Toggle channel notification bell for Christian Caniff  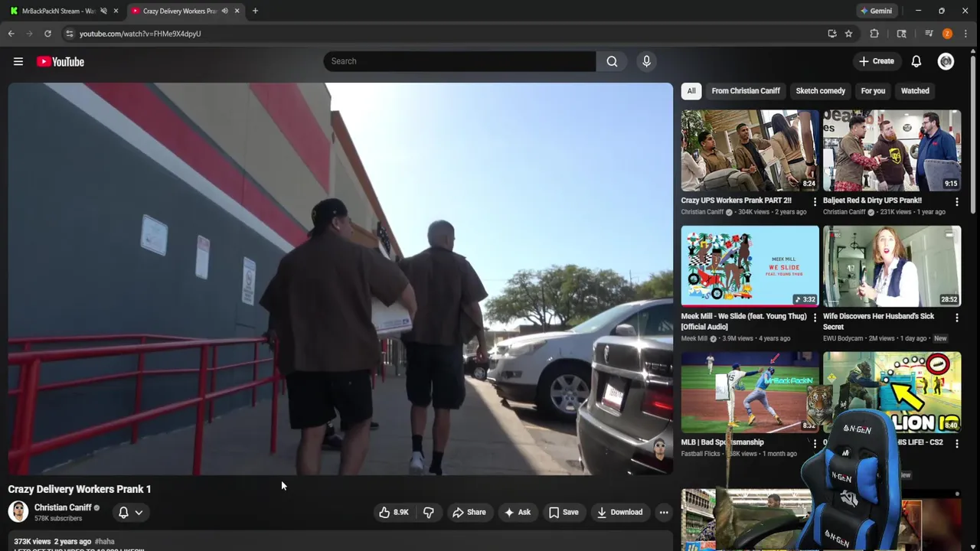tap(123, 512)
